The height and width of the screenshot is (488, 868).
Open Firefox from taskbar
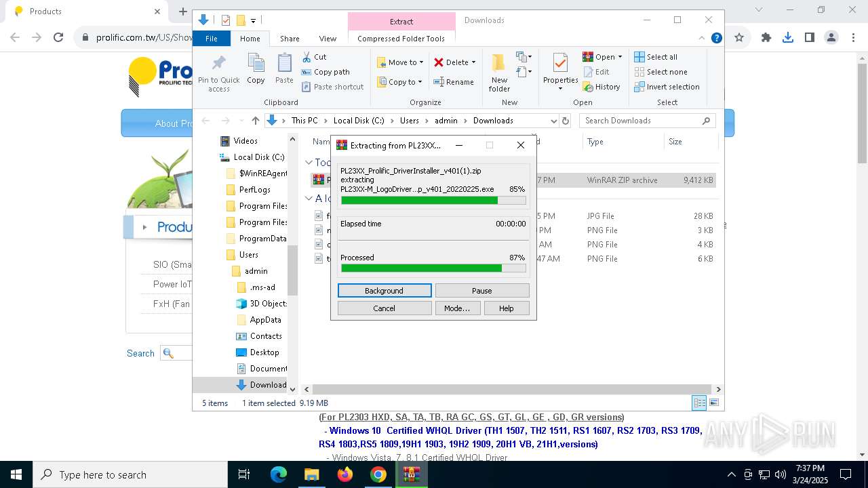pyautogui.click(x=345, y=474)
